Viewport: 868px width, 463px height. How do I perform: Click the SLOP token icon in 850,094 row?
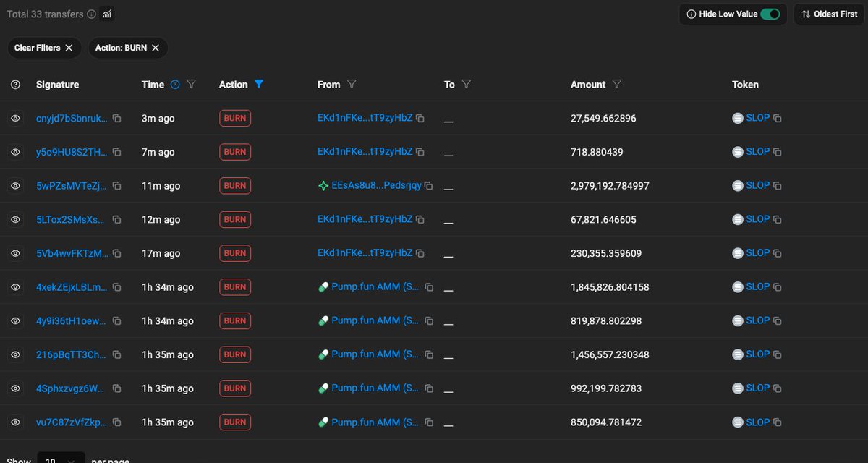tap(738, 422)
